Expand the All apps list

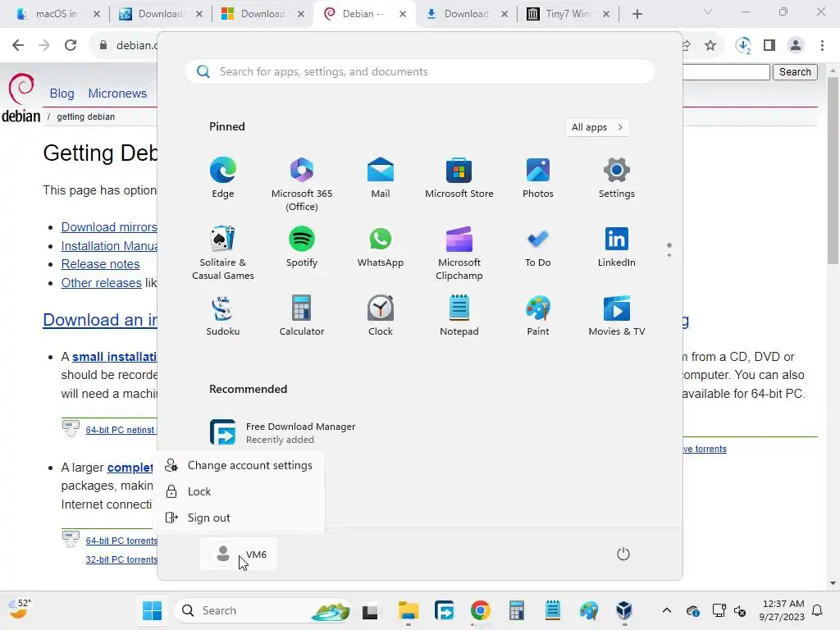(x=597, y=127)
